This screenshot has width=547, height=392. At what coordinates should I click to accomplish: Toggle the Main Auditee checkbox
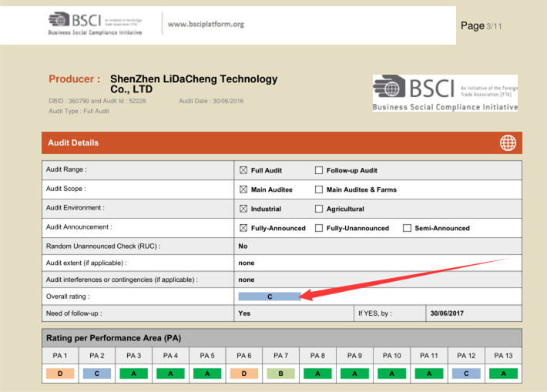[x=243, y=189]
